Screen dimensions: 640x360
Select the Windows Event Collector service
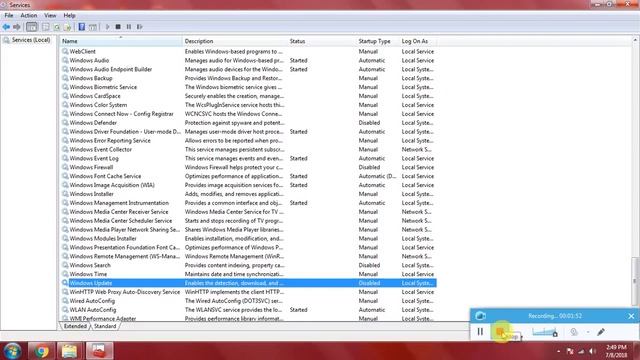click(249, 149)
